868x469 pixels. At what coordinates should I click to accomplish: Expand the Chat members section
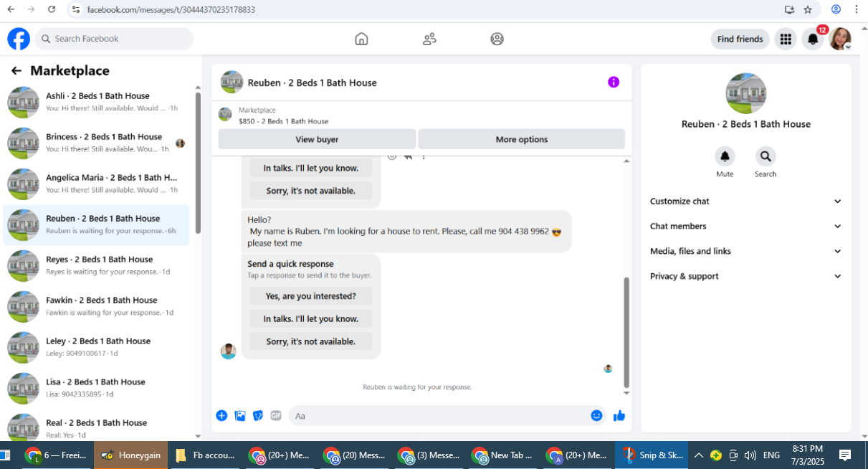746,226
